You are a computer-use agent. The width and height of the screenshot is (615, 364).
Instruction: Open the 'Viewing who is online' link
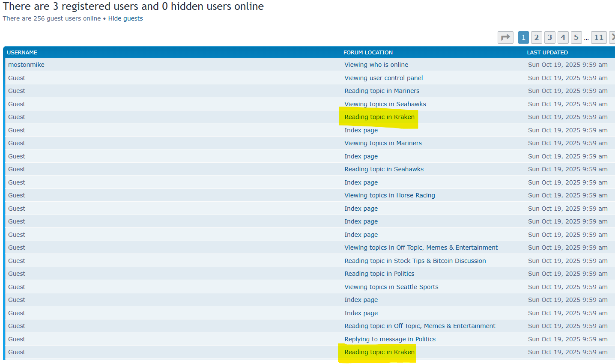(376, 65)
